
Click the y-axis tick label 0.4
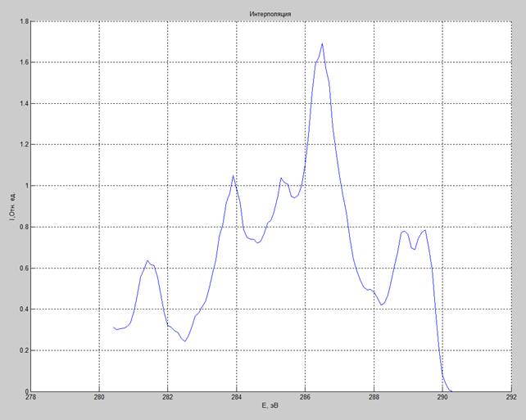click(x=25, y=309)
